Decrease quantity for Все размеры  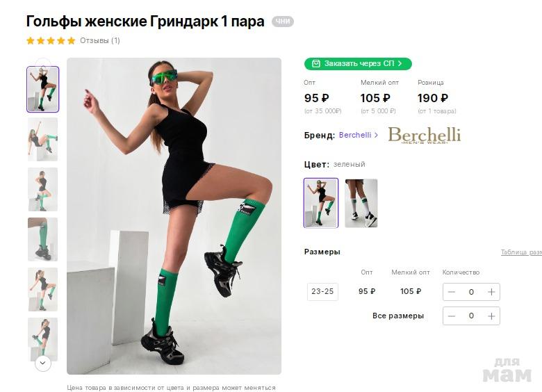(452, 316)
